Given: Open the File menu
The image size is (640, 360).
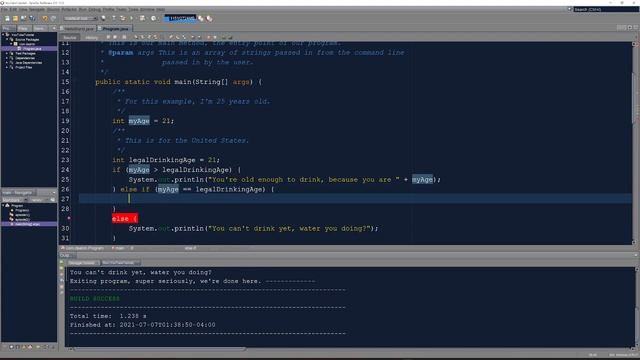Looking at the screenshot, I should click(x=4, y=9).
